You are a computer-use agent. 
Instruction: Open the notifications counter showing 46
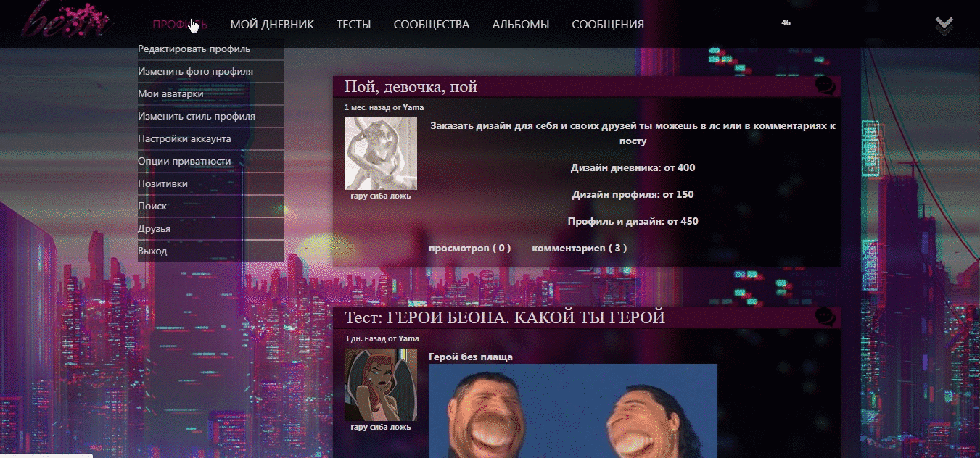(786, 23)
